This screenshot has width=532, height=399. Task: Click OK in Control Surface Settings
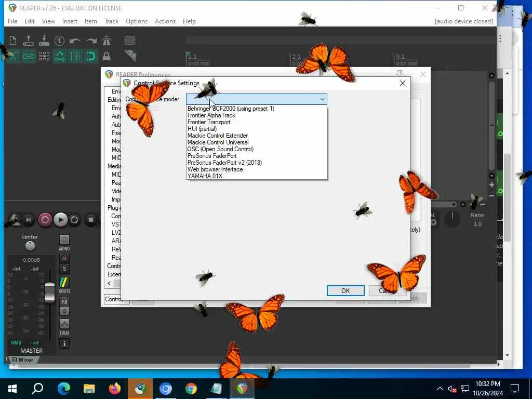point(345,291)
